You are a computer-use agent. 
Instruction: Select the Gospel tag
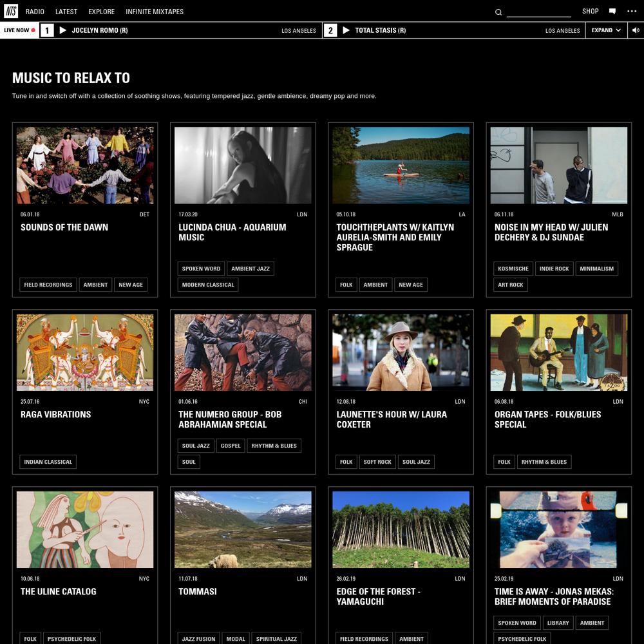[231, 446]
